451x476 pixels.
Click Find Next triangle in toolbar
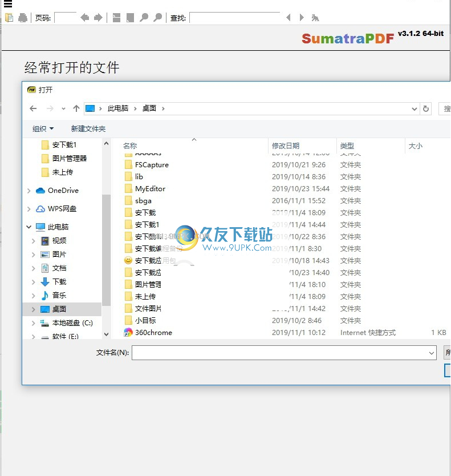tap(302, 18)
